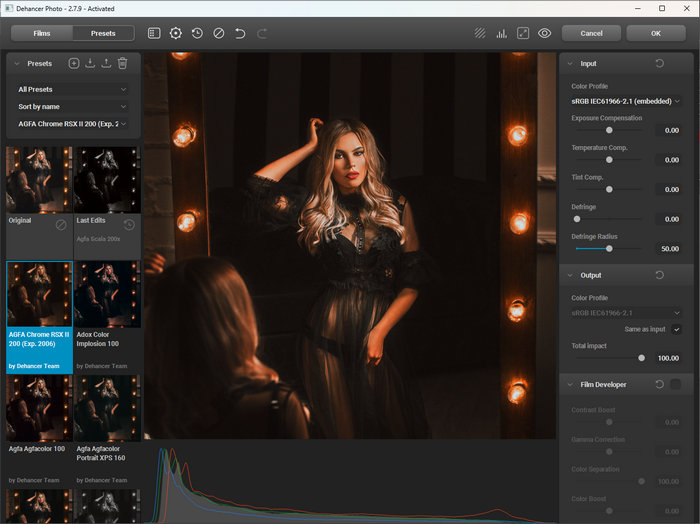Click the fullscreen expand icon
Image resolution: width=700 pixels, height=524 pixels.
click(x=522, y=33)
